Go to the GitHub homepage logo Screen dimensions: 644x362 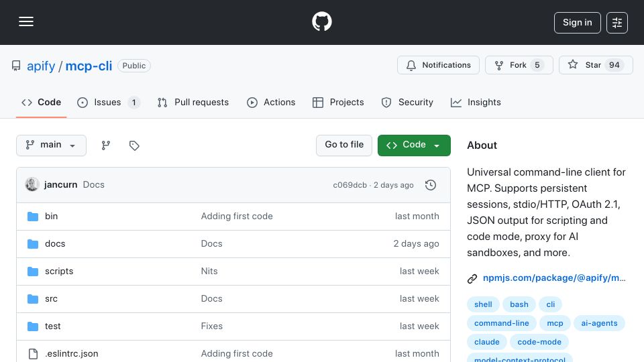(x=321, y=21)
